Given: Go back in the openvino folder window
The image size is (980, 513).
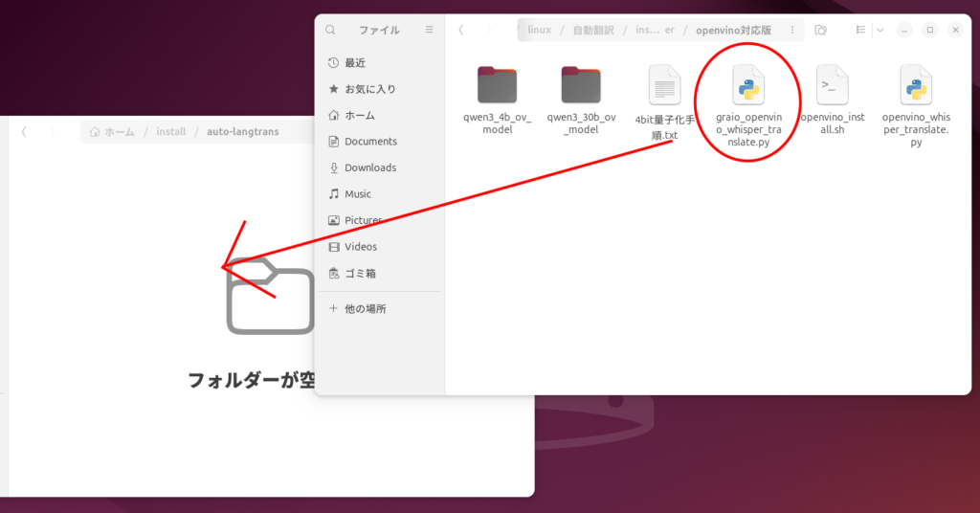Looking at the screenshot, I should [461, 31].
